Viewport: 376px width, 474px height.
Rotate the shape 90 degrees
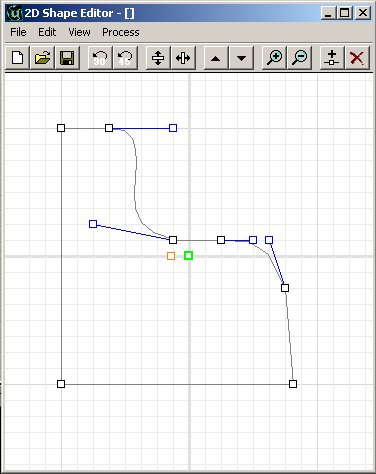pos(100,58)
